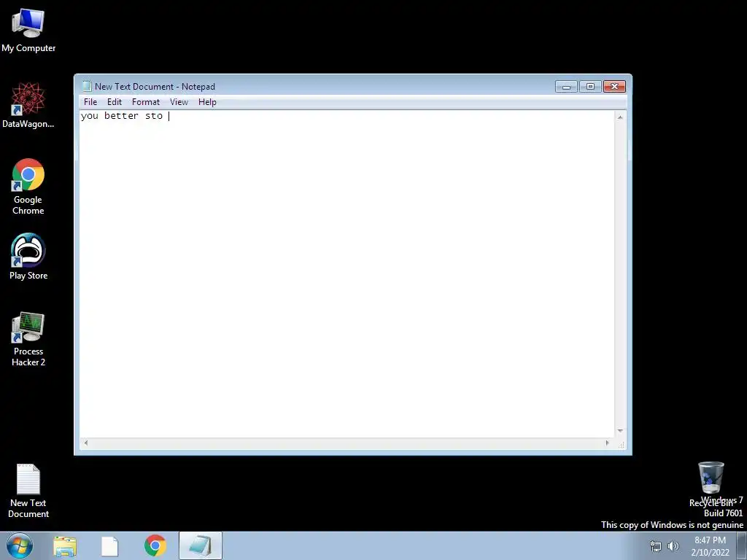Open the clock showing 8:47 PM
The height and width of the screenshot is (560, 747).
710,546
